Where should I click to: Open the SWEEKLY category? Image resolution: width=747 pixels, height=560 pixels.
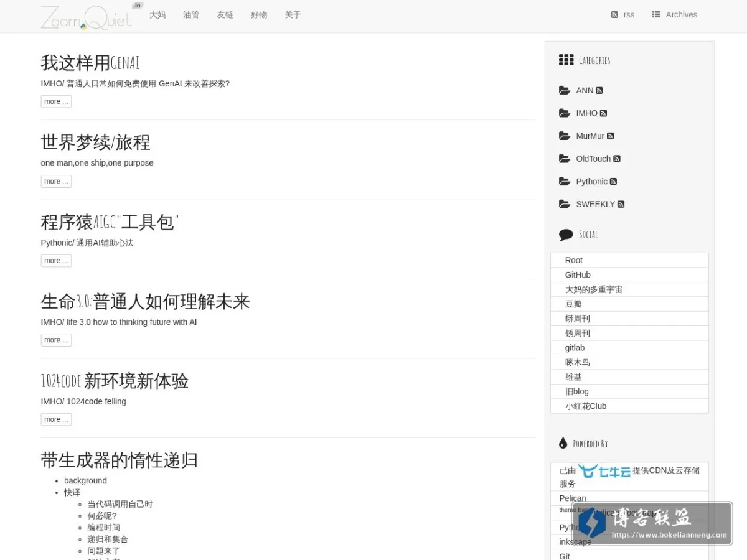click(x=595, y=204)
